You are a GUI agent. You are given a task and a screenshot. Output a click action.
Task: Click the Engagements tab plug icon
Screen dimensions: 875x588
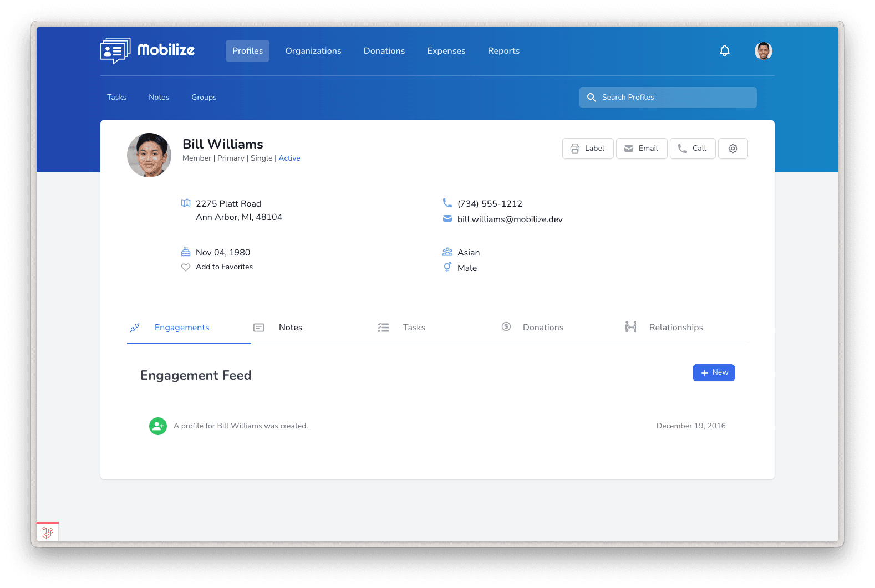click(135, 328)
